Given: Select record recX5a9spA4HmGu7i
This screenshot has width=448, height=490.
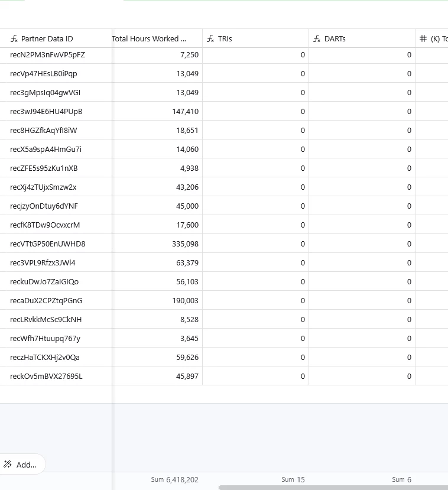Looking at the screenshot, I should coord(46,150).
